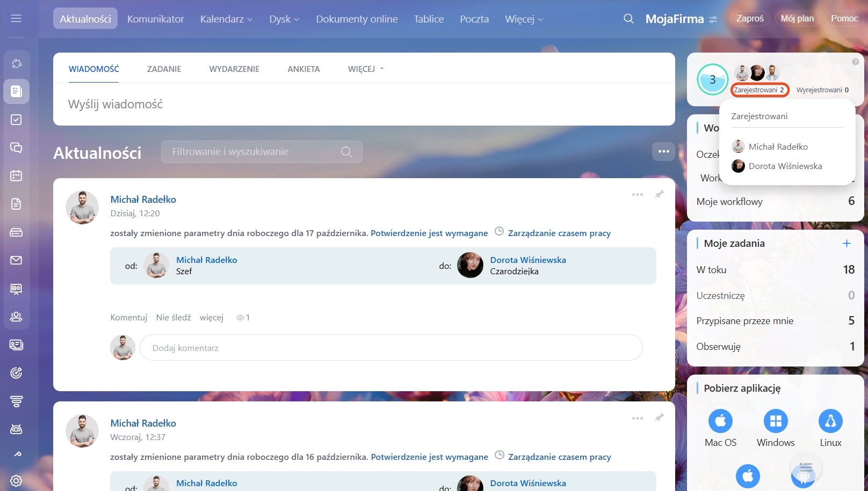Expand the Więcej menu in top navigation
The height and width of the screenshot is (491, 868).
click(x=524, y=19)
